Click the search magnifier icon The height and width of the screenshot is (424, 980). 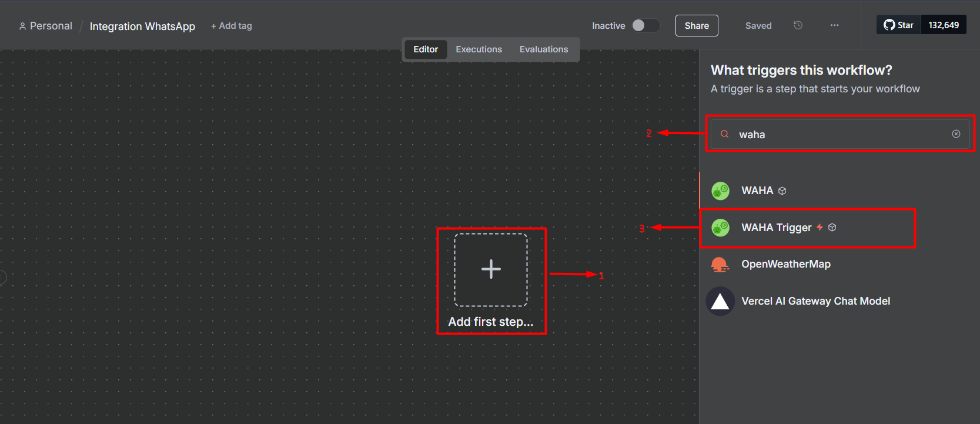(725, 134)
